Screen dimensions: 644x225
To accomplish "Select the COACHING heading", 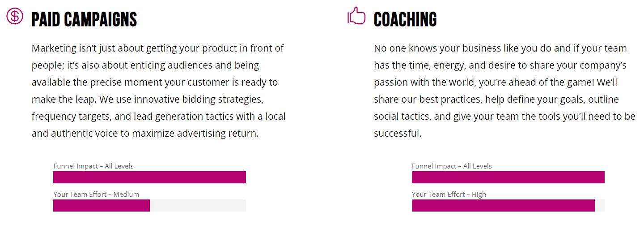I will point(405,19).
